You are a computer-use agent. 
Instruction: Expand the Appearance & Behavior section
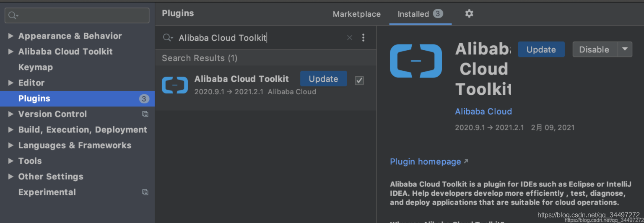pos(11,36)
